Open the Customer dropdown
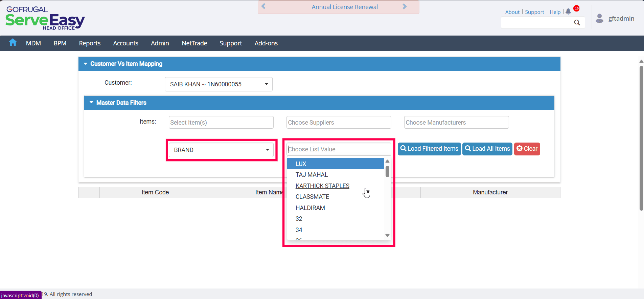The image size is (644, 299). click(218, 84)
